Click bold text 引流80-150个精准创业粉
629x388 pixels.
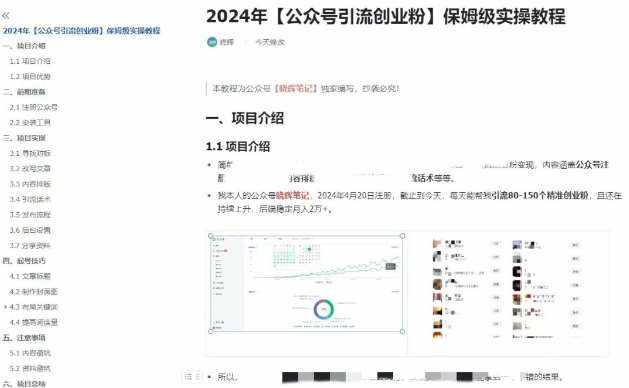(x=540, y=195)
